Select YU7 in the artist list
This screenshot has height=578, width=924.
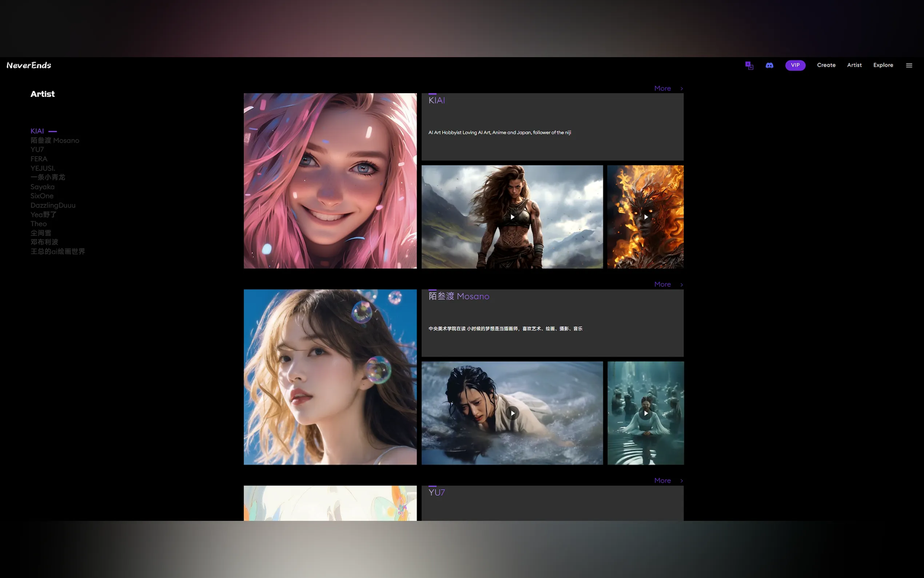37,150
